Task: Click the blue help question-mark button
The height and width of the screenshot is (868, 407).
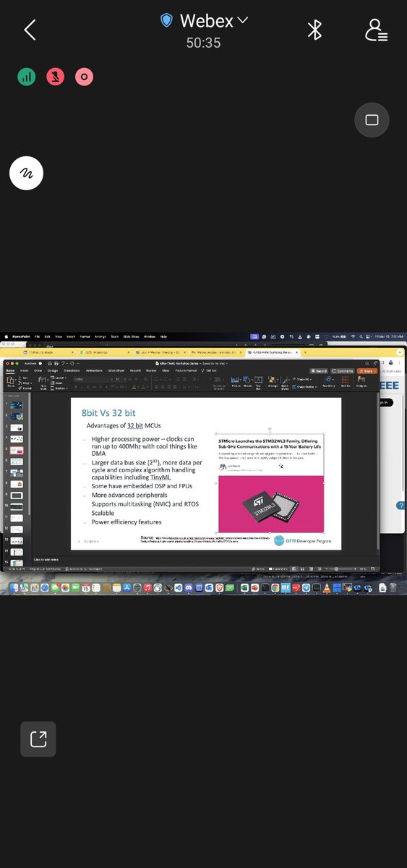Action: [x=400, y=506]
